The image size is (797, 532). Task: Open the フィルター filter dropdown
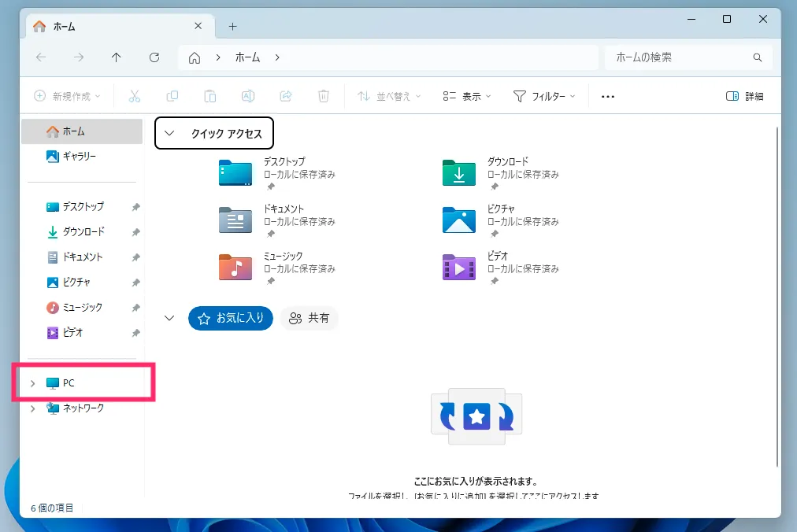pyautogui.click(x=544, y=96)
